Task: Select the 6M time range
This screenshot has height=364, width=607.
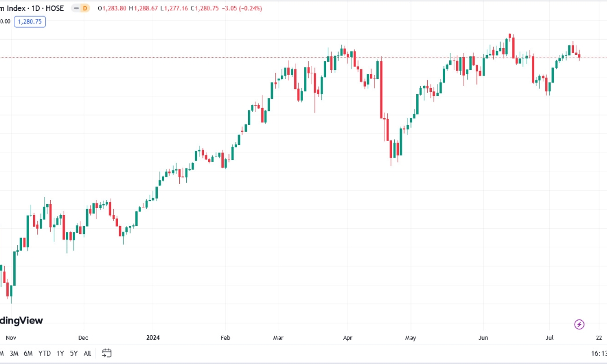Action: coord(28,353)
